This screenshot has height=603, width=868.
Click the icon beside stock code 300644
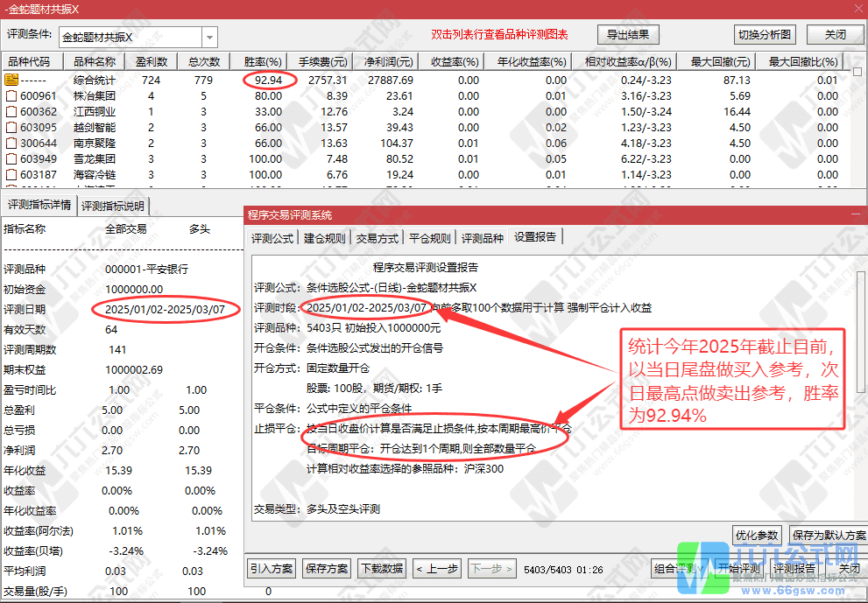tap(11, 143)
